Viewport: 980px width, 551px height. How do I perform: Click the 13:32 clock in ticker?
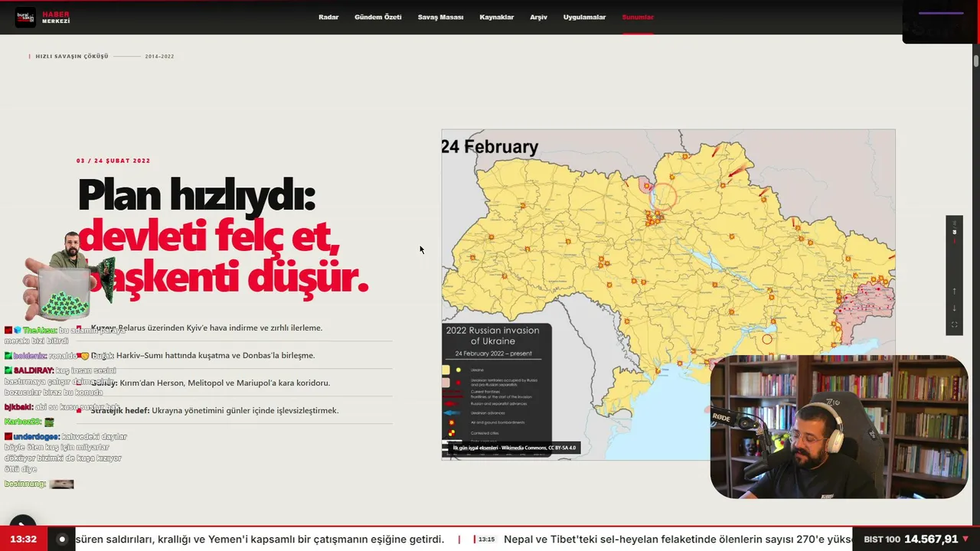click(x=24, y=540)
